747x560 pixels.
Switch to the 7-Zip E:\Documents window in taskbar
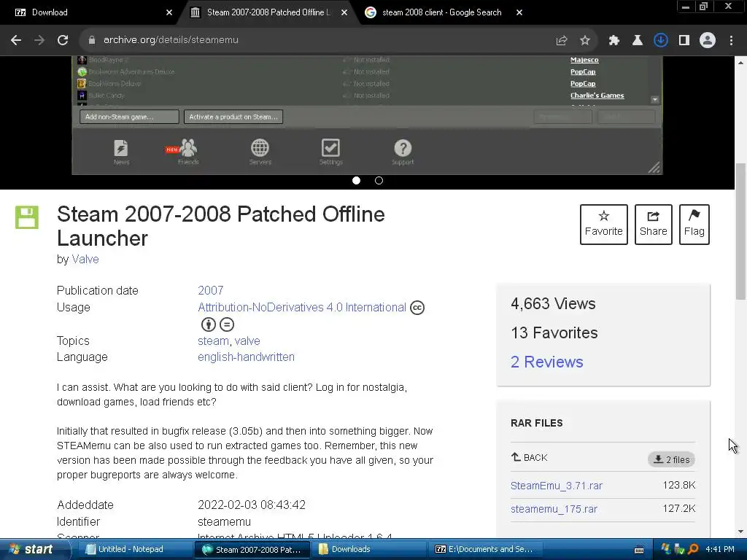(486, 550)
